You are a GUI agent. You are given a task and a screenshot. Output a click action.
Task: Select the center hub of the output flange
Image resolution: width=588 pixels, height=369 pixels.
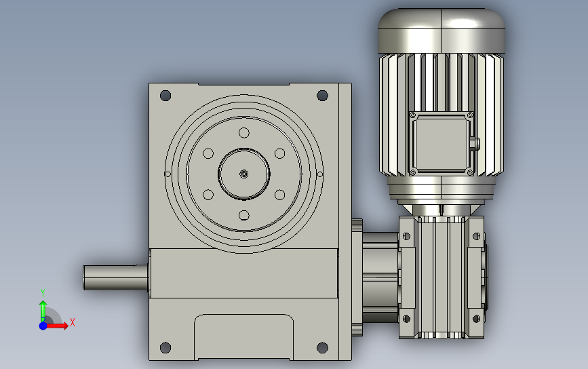pos(243,174)
